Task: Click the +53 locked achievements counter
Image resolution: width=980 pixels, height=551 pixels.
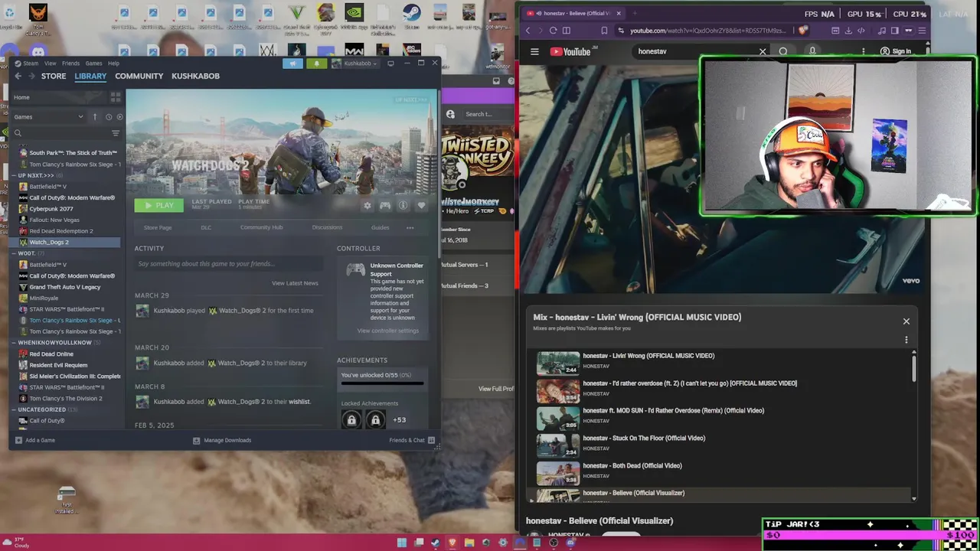Action: [399, 419]
